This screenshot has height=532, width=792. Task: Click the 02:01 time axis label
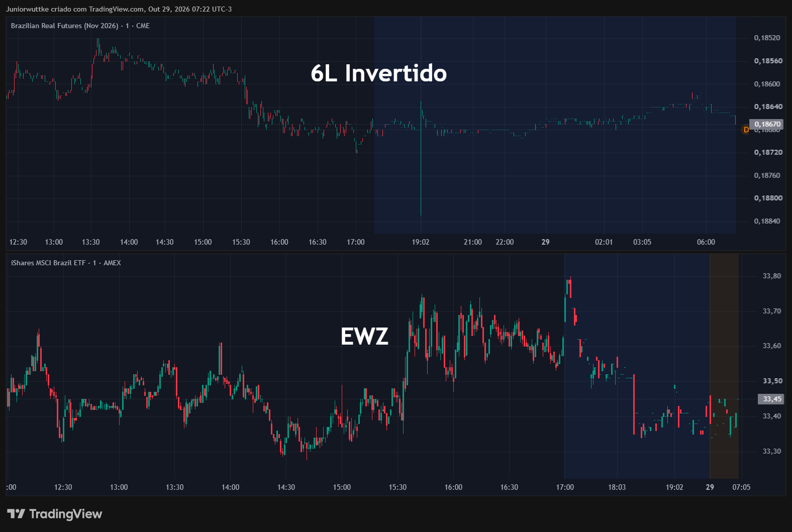pyautogui.click(x=604, y=242)
